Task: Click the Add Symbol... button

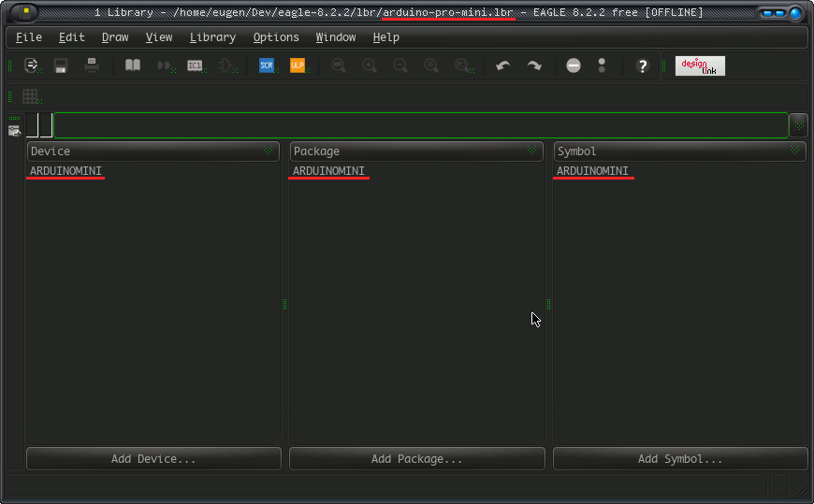Action: 680,459
